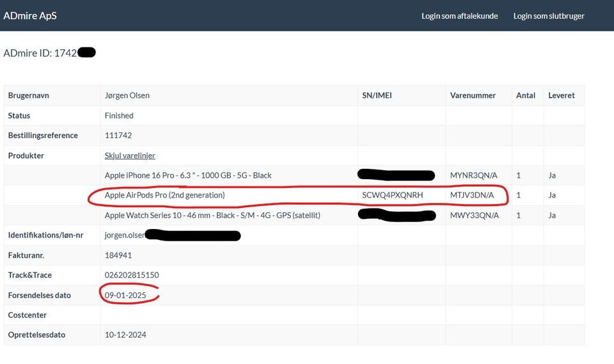Click the Forsendelses dato label
This screenshot has width=614, height=364.
pos(39,296)
